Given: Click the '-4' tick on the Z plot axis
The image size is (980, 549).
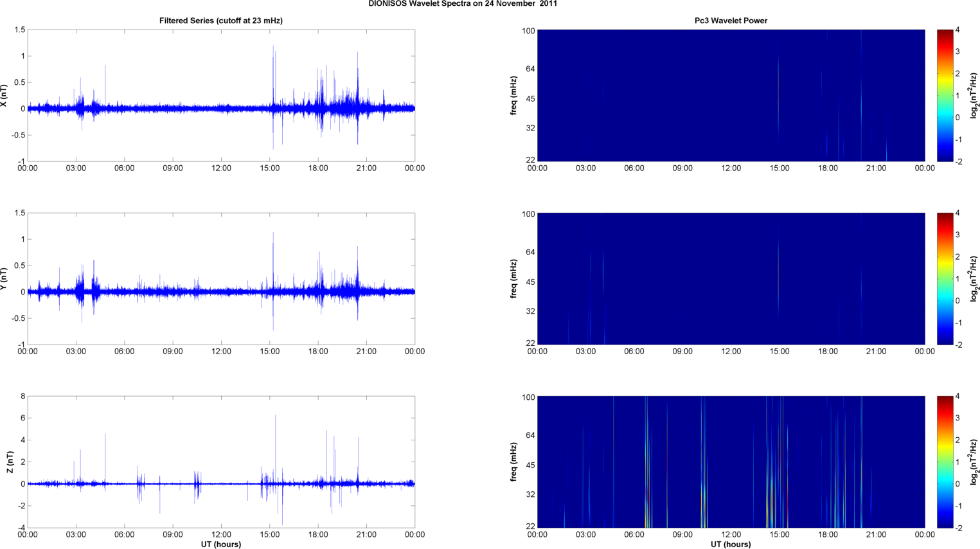Looking at the screenshot, I should pyautogui.click(x=21, y=528).
